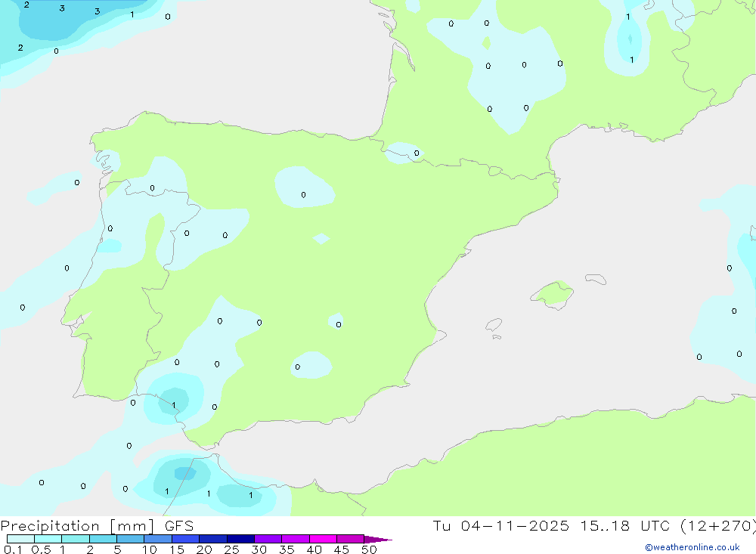Viewport: 756px width, 554px height.
Task: Click the 2–5 mm legend swatch
Action: pyautogui.click(x=103, y=539)
